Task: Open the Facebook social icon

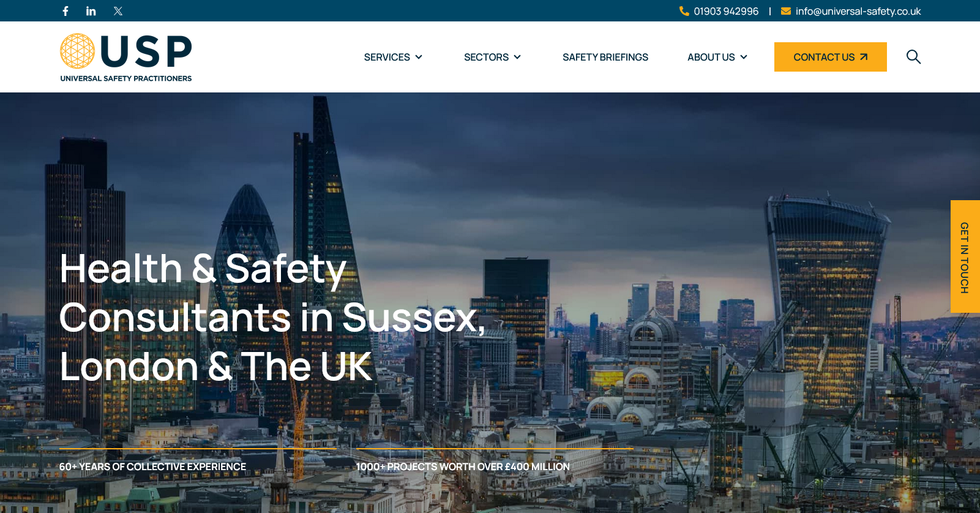Action: (x=65, y=11)
